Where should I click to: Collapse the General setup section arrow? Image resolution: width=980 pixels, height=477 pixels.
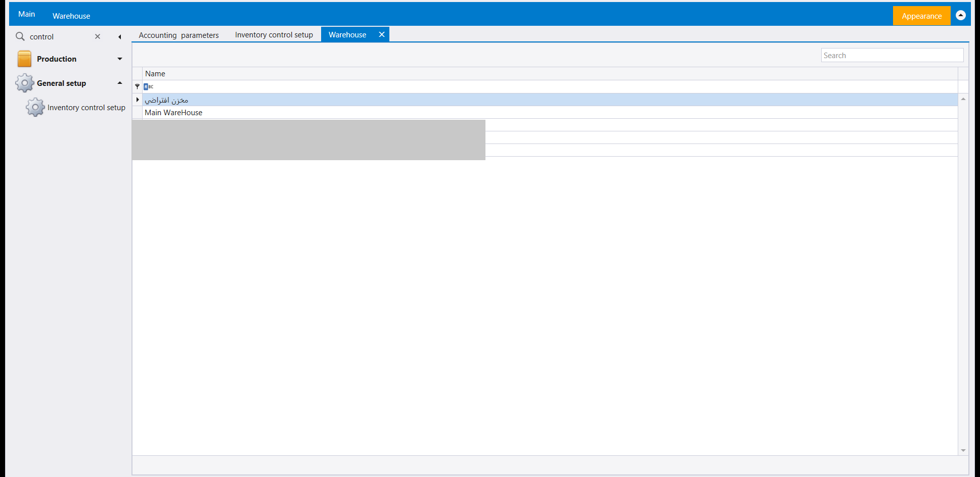(x=120, y=83)
